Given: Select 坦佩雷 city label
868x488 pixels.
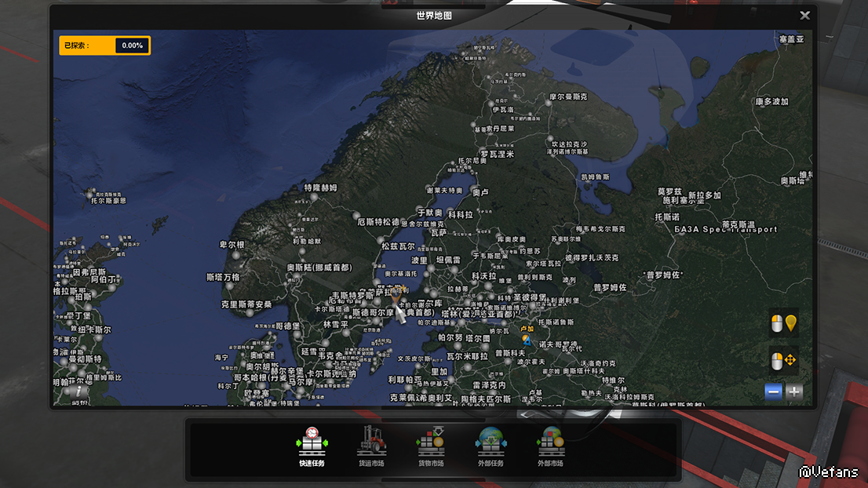Looking at the screenshot, I should (x=448, y=260).
